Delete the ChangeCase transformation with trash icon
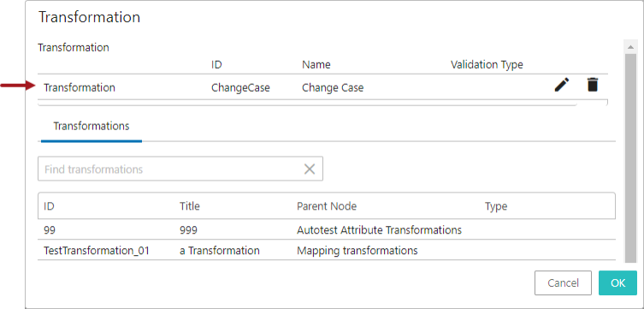The width and height of the screenshot is (644, 309). (x=592, y=85)
